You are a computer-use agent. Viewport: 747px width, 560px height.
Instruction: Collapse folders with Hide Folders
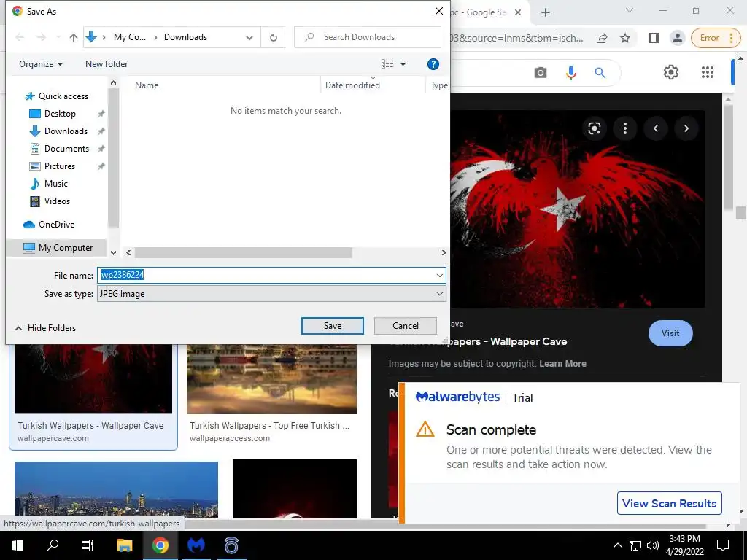pyautogui.click(x=45, y=327)
